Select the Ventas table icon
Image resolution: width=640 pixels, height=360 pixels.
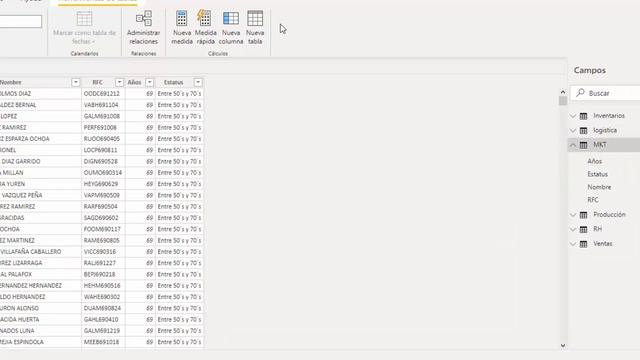(x=584, y=244)
